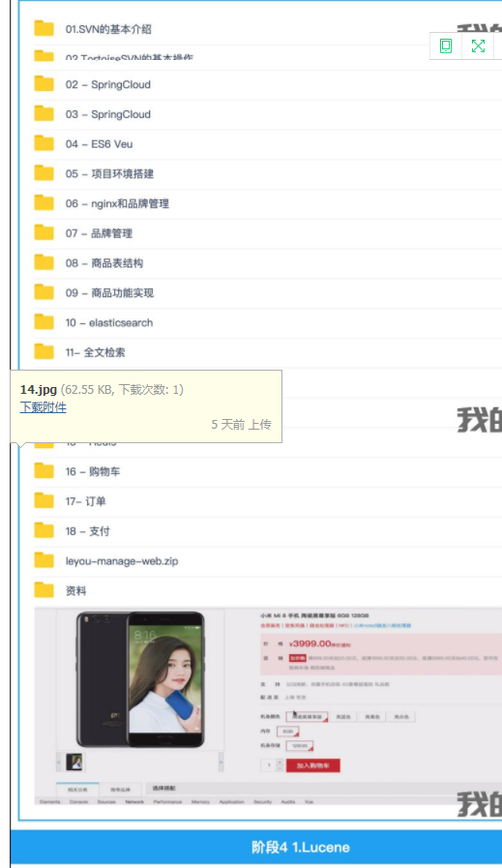This screenshot has height=868, width=502.
Task: Open the 09 – 商品功能实现 entry
Action: [109, 293]
